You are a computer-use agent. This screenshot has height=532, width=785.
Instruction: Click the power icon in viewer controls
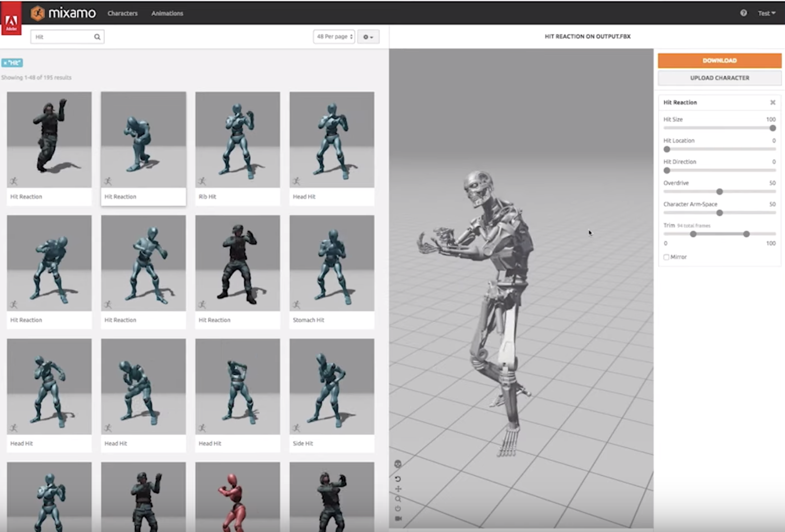pos(398,508)
